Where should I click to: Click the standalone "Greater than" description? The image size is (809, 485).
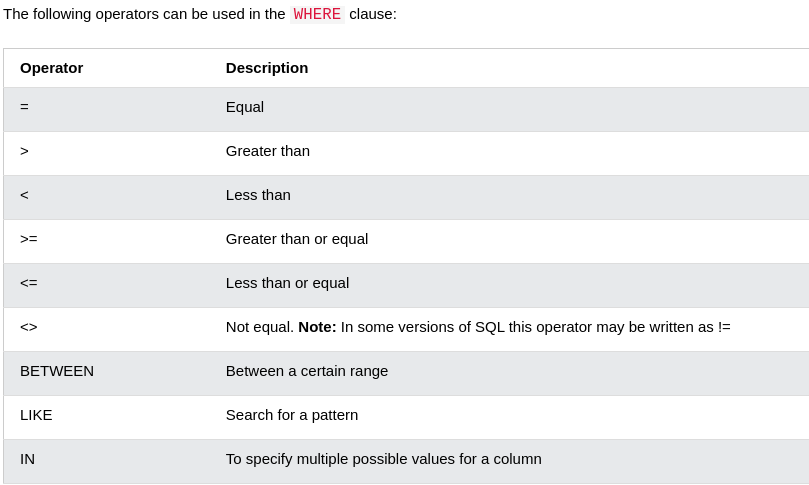268,151
